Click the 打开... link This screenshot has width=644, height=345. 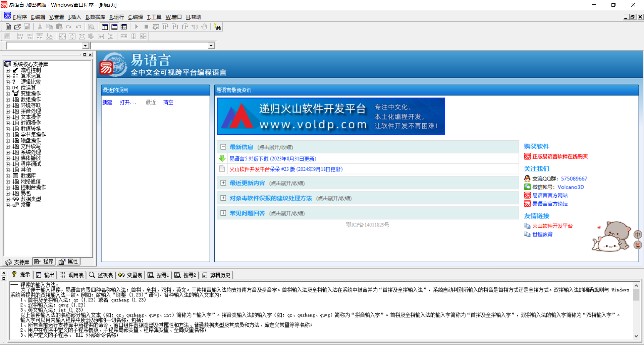click(128, 102)
